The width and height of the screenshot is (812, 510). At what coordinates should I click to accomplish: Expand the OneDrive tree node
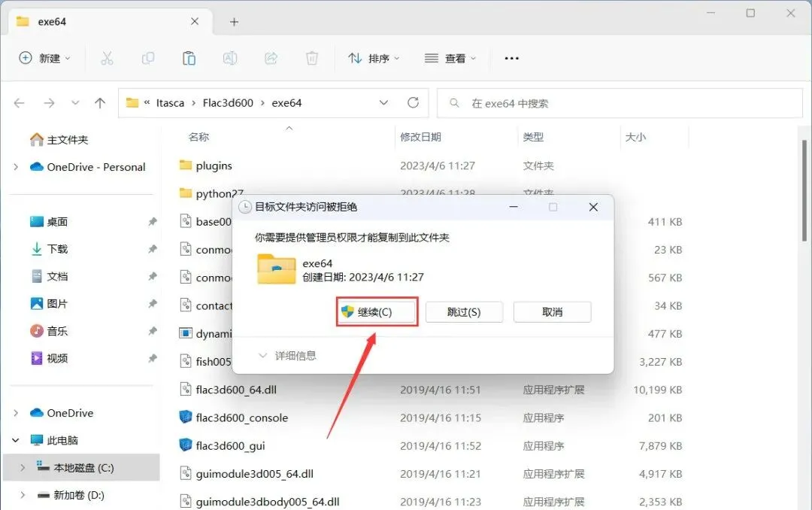pyautogui.click(x=16, y=413)
